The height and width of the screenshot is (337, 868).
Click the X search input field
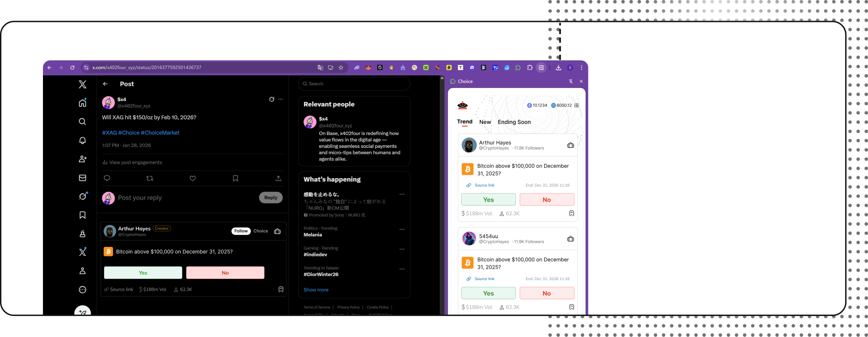pyautogui.click(x=354, y=84)
